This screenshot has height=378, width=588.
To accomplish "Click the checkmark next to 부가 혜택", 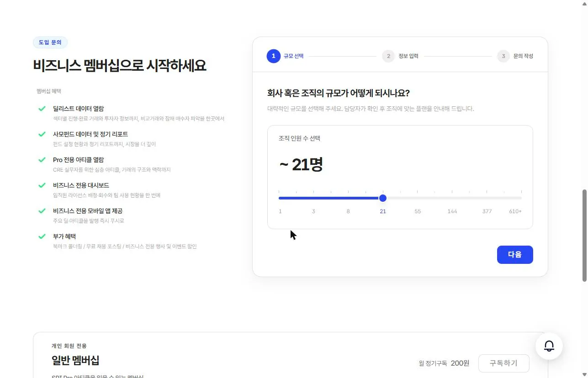I will pos(42,236).
